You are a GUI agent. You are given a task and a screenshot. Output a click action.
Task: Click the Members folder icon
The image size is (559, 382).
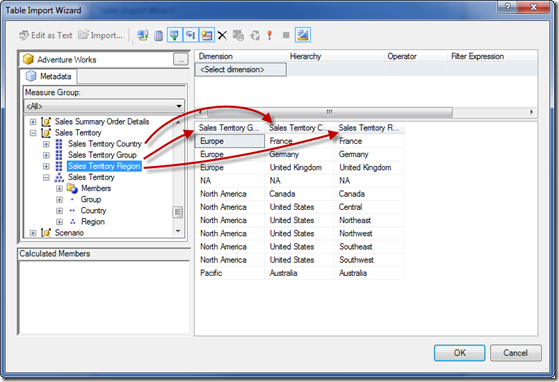point(72,188)
